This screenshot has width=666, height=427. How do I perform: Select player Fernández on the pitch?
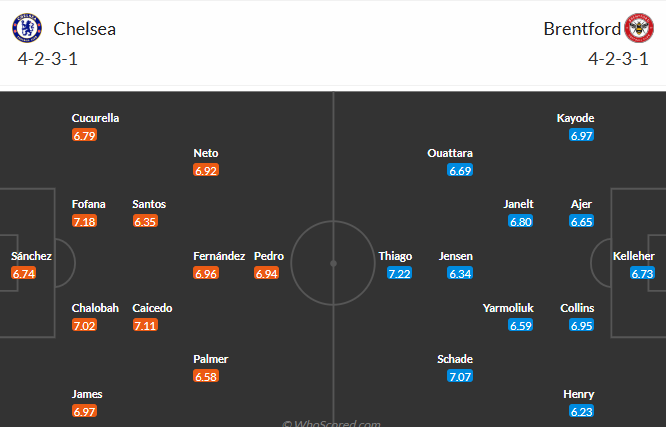[219, 256]
